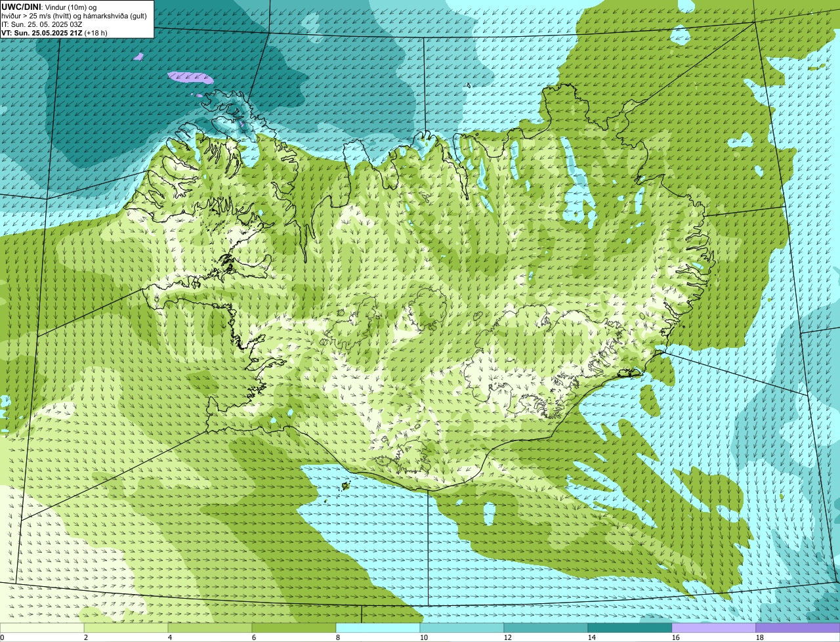Click the 10–12 m/s turquoise legend swatch

[x=462, y=628]
